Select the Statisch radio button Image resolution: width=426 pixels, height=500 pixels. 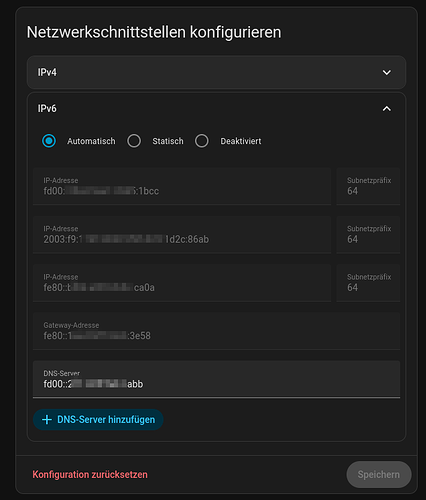click(x=134, y=141)
